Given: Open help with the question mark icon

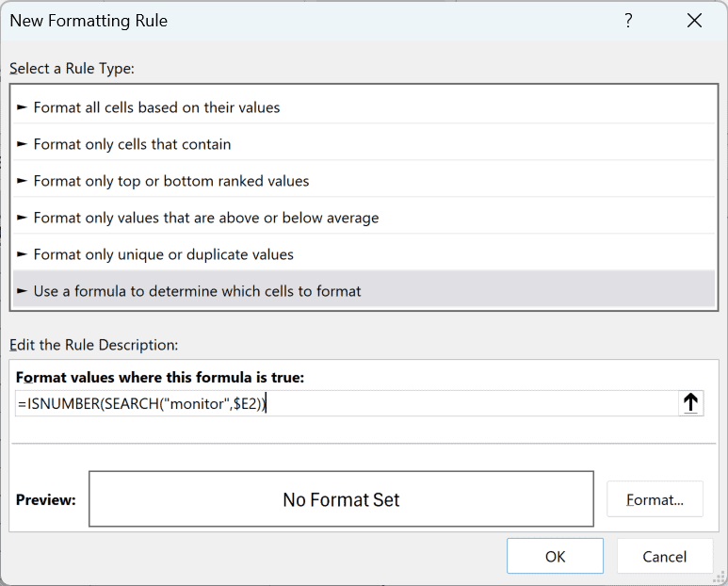Looking at the screenshot, I should 628,21.
